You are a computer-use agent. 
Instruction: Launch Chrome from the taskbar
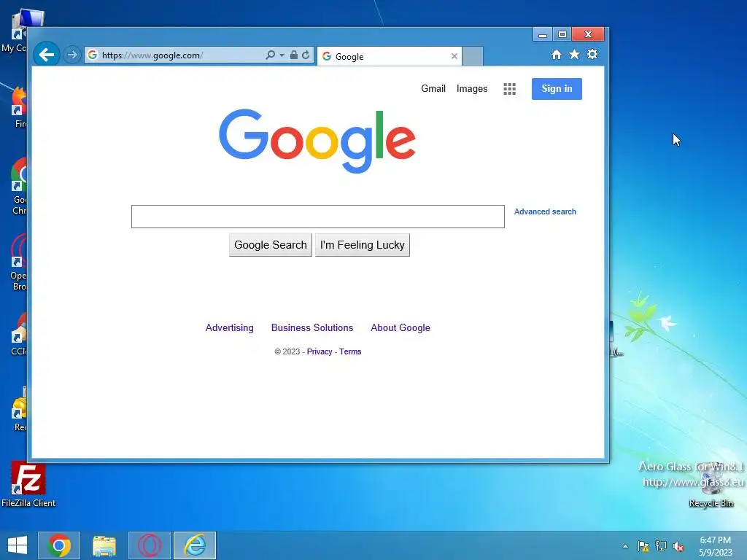pos(59,545)
